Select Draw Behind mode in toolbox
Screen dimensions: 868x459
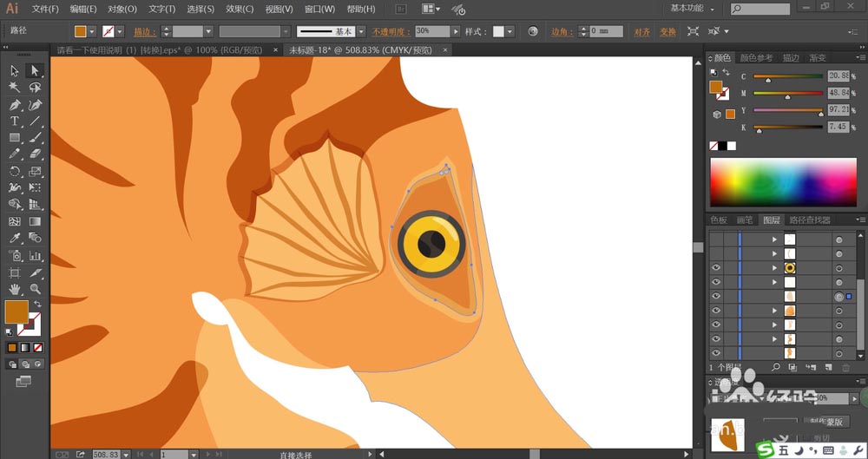(25, 364)
